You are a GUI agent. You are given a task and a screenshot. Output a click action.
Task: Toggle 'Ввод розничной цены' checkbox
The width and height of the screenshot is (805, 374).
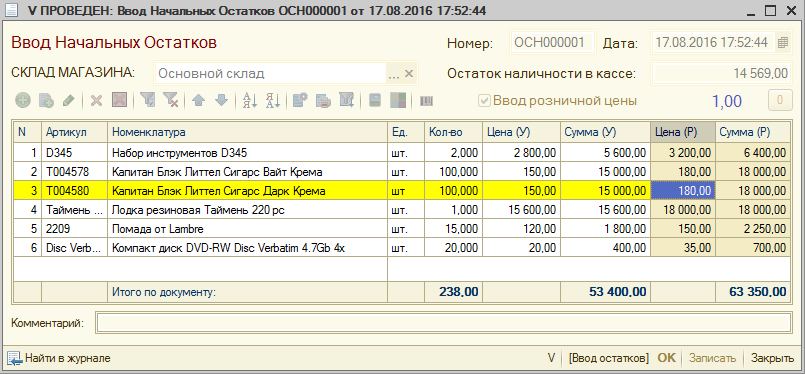(484, 101)
